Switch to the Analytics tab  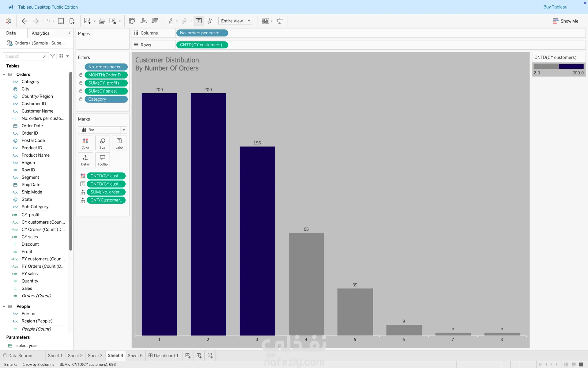(x=40, y=33)
